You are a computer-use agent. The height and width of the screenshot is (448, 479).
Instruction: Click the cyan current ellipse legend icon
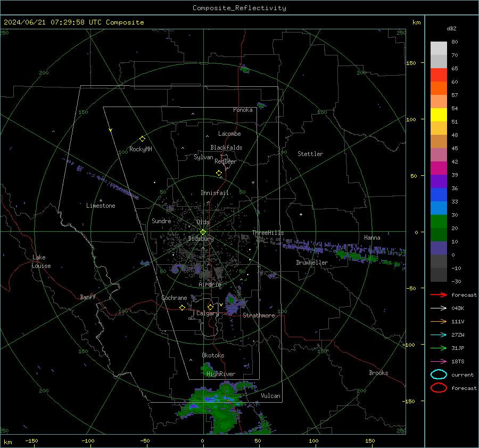(x=439, y=374)
